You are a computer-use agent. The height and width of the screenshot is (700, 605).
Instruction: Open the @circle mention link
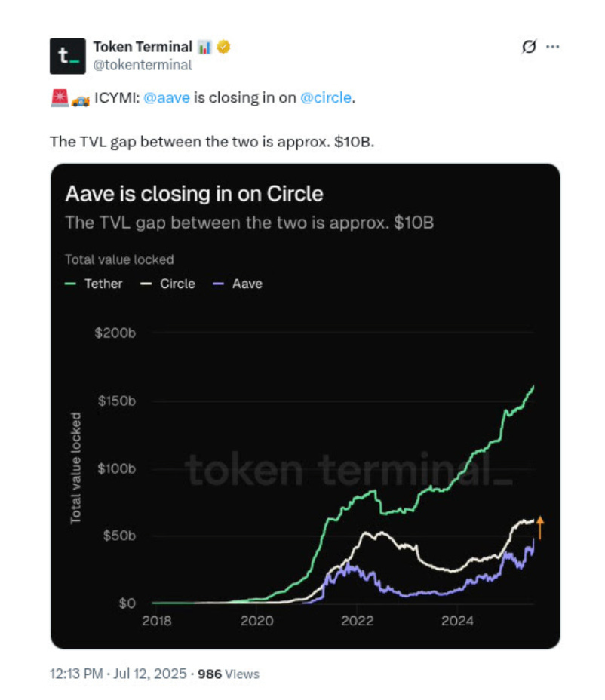point(327,98)
